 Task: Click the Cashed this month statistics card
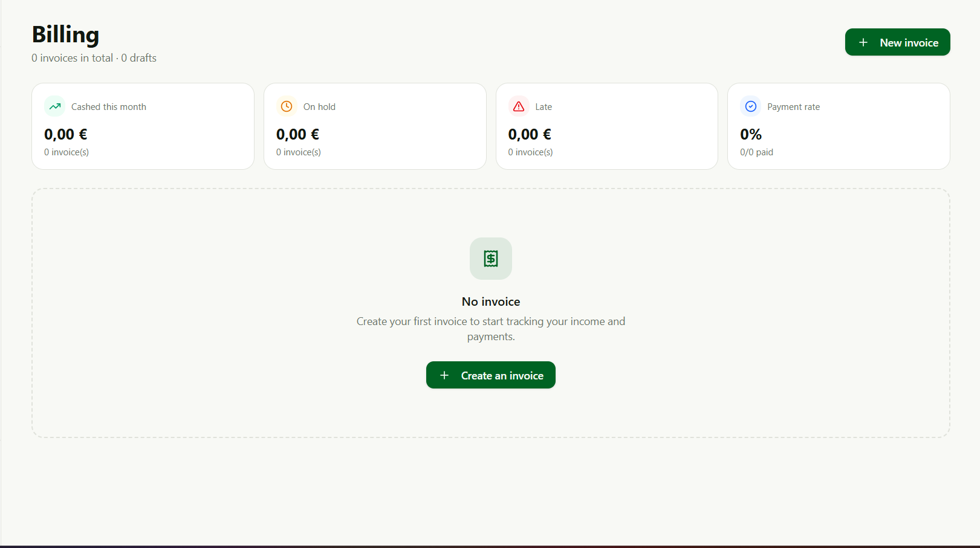pos(143,126)
